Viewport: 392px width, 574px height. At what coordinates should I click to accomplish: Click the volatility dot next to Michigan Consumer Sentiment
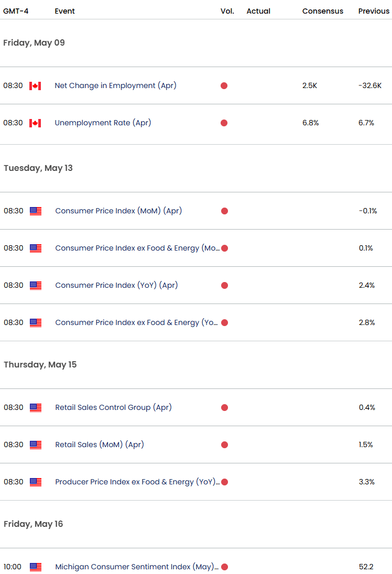pos(224,567)
